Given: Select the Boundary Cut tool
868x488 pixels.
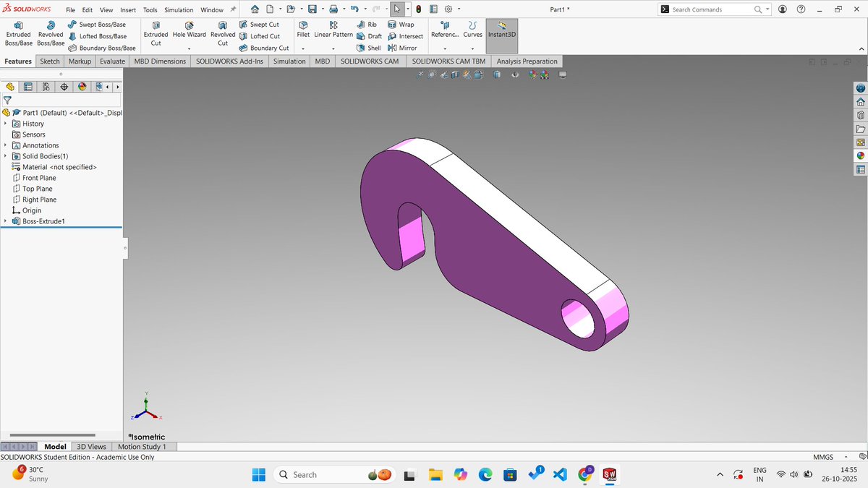Looking at the screenshot, I should (x=264, y=48).
